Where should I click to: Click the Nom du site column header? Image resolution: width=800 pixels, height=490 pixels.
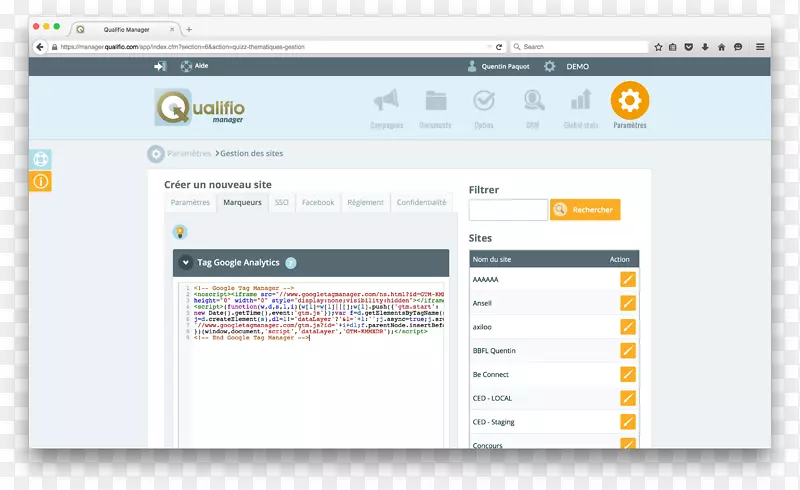[x=491, y=259]
